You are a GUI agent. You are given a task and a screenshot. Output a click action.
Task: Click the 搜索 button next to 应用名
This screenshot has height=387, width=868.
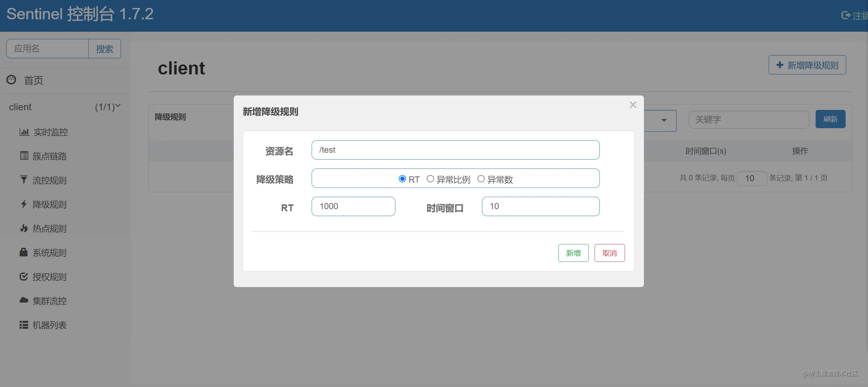click(x=105, y=49)
